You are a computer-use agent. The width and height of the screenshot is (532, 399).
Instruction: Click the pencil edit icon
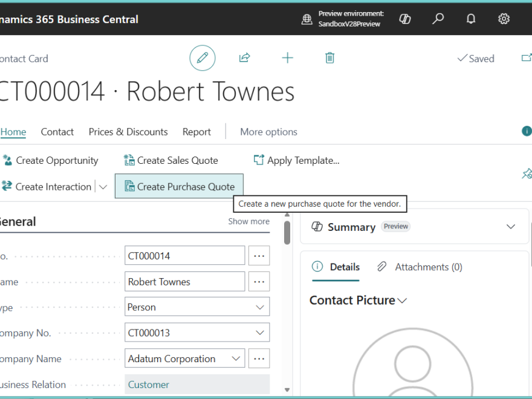pos(203,58)
